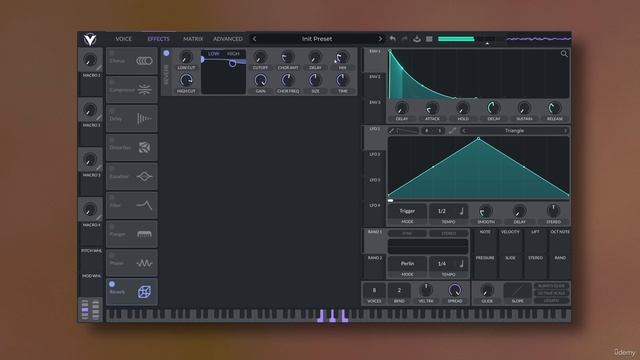The height and width of the screenshot is (360, 640).
Task: Click the undo arrow icon
Action: [392, 39]
